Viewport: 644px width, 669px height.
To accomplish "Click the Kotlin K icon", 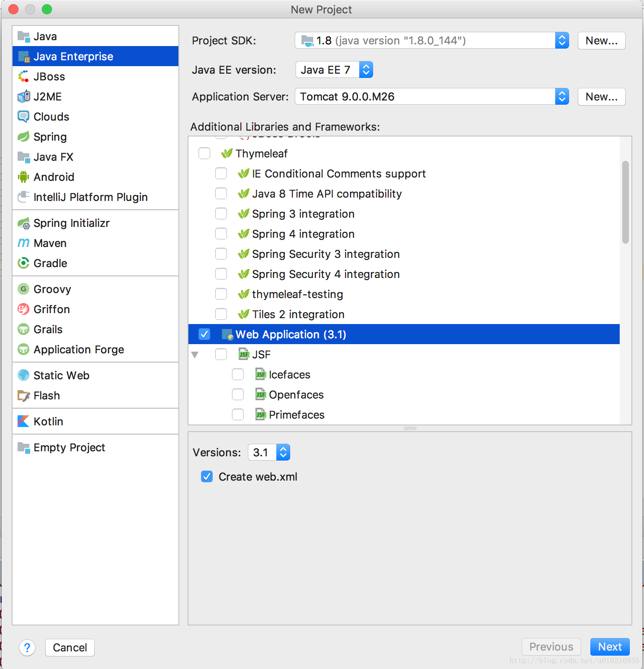I will tap(23, 422).
